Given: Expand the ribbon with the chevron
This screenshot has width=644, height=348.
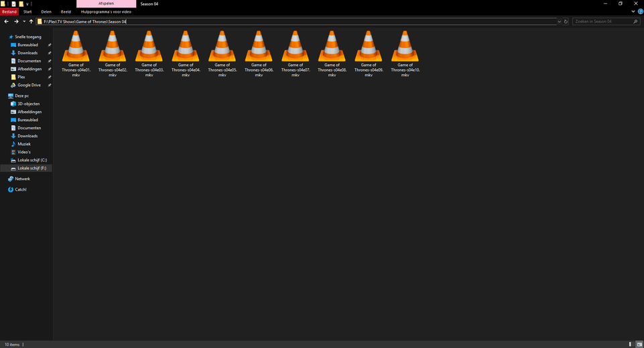Looking at the screenshot, I should [633, 11].
